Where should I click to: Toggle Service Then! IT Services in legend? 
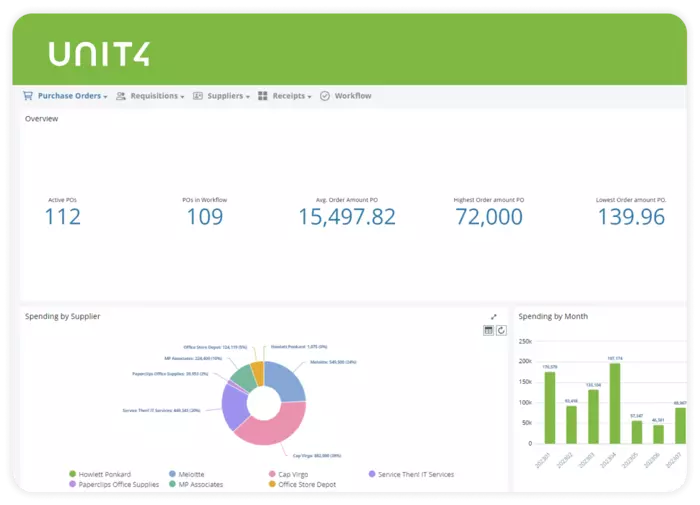(x=411, y=474)
